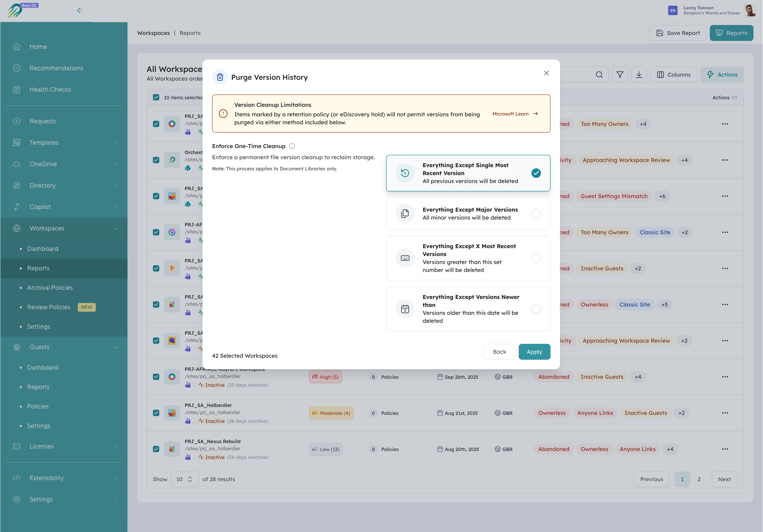Select Everything Except X Most Recent Versions radio
Image resolution: width=763 pixels, height=532 pixels.
point(536,258)
